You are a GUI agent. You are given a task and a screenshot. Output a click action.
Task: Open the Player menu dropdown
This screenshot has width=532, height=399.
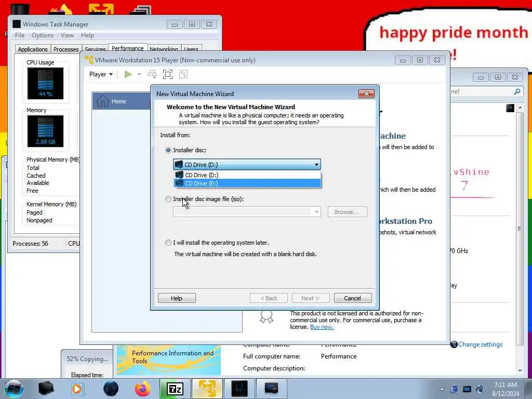(x=101, y=74)
